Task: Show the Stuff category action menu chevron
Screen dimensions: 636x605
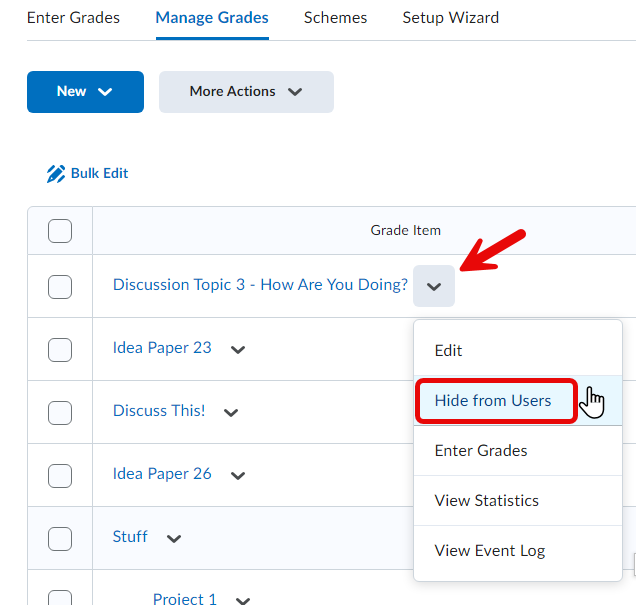Action: [174, 538]
